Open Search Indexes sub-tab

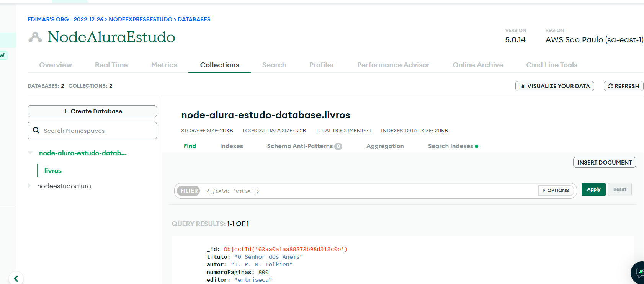coord(450,146)
